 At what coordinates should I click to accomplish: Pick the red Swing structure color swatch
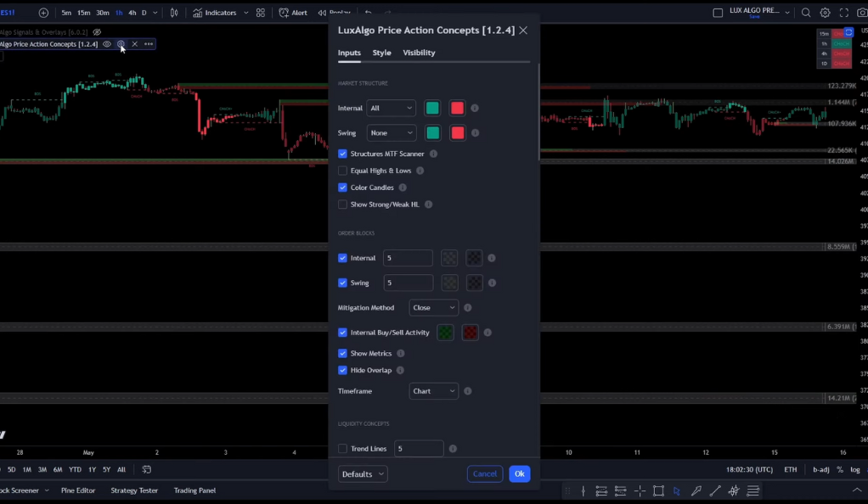click(458, 132)
